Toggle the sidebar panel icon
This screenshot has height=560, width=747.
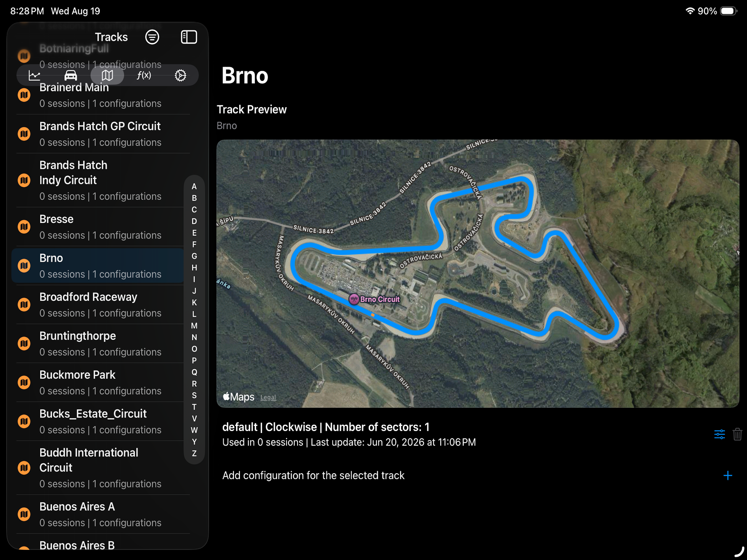(x=189, y=37)
